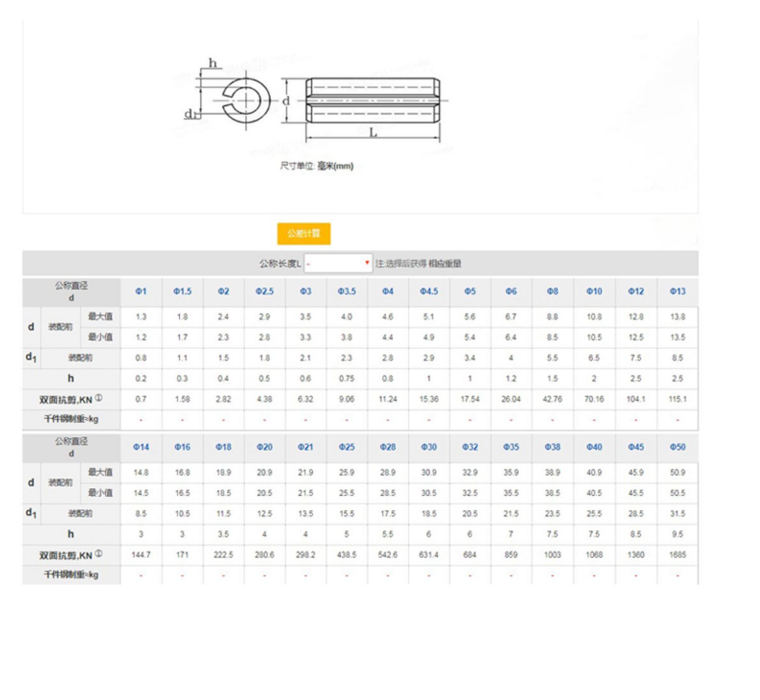
Task: Choose the Φ2 diameter header
Action: click(x=223, y=291)
